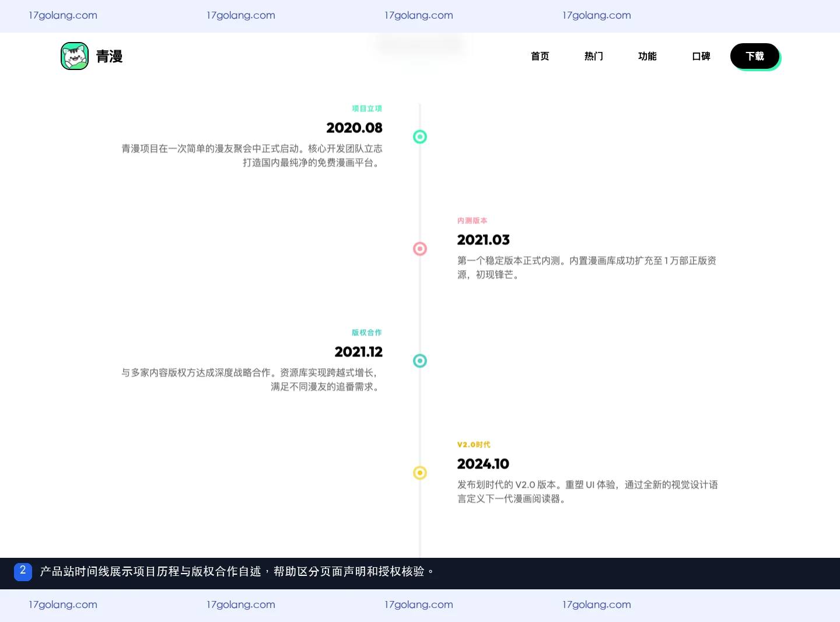Image resolution: width=840 pixels, height=622 pixels.
Task: Open the 功能 nav item
Action: [647, 56]
